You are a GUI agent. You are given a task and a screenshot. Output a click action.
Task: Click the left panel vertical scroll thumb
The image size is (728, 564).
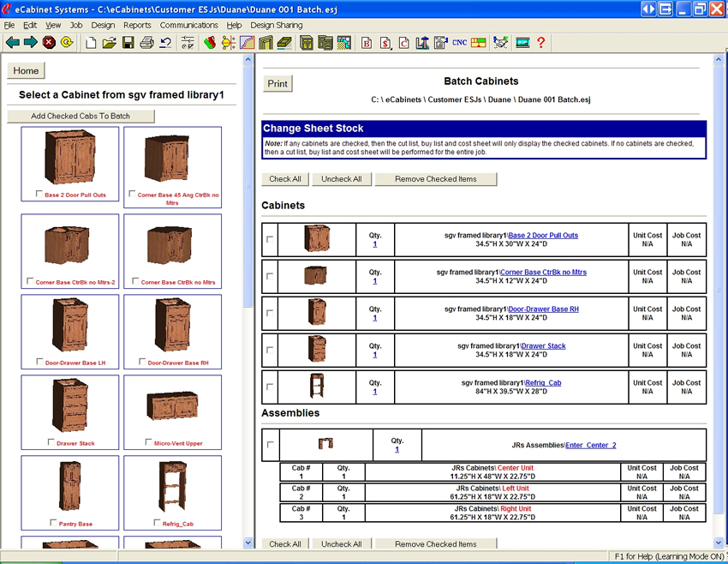pos(248,185)
